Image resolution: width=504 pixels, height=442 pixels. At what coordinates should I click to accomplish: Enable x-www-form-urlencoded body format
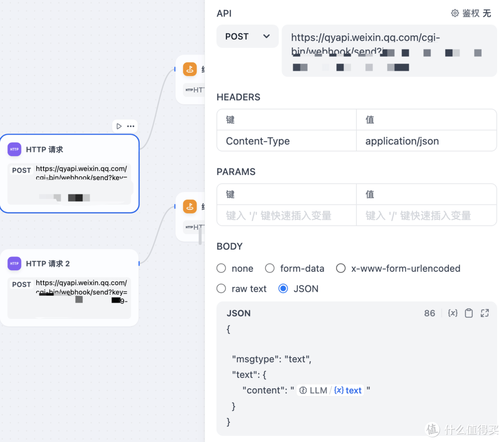pos(341,268)
